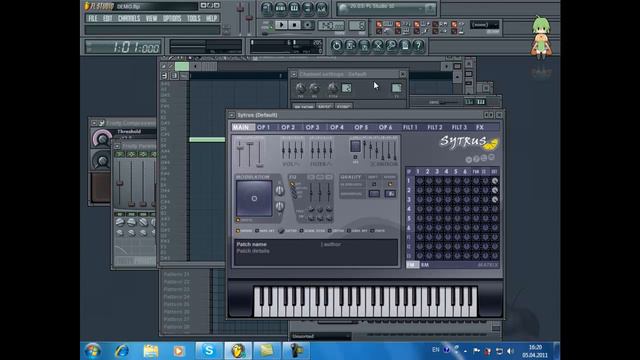Click the Skype taskbar icon

209,351
